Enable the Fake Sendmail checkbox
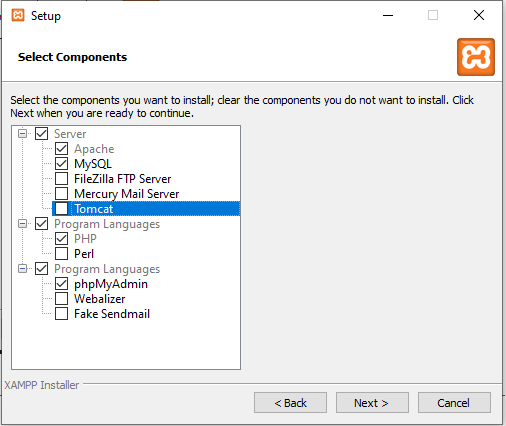The image size is (506, 426). point(62,314)
